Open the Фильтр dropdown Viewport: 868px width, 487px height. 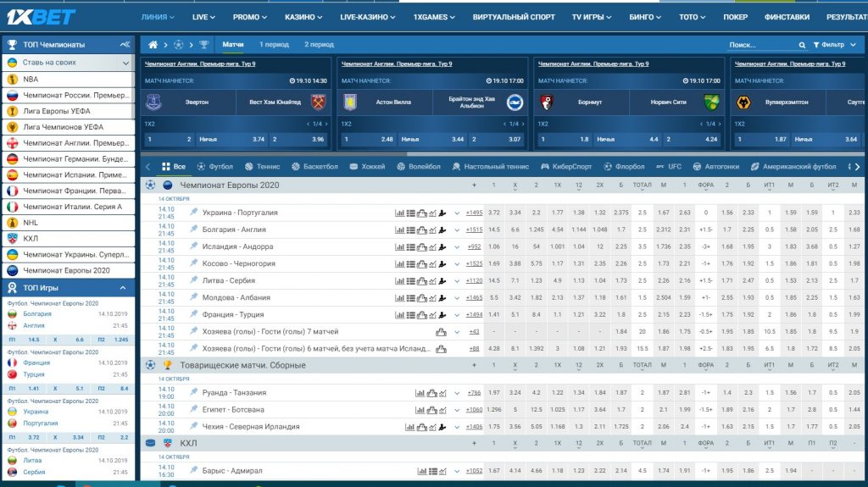834,45
